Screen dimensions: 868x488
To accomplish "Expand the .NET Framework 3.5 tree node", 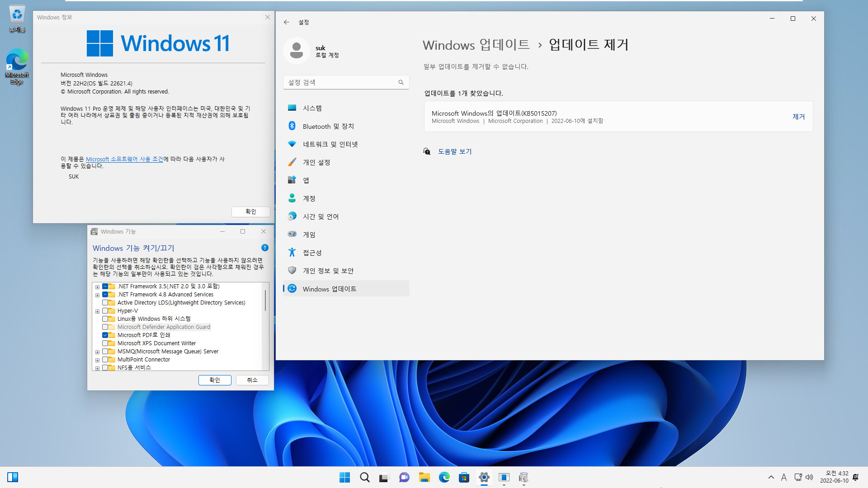I will click(x=97, y=287).
